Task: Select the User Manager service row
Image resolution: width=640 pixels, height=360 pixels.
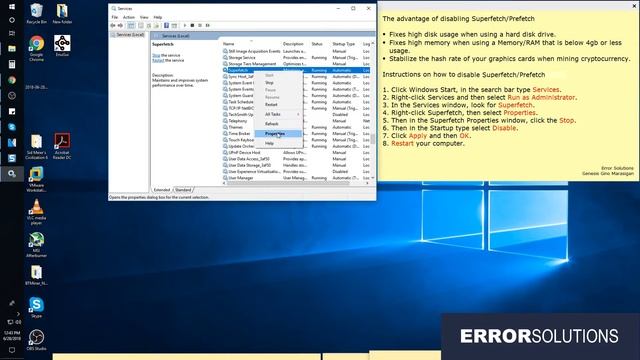Action: (296, 178)
